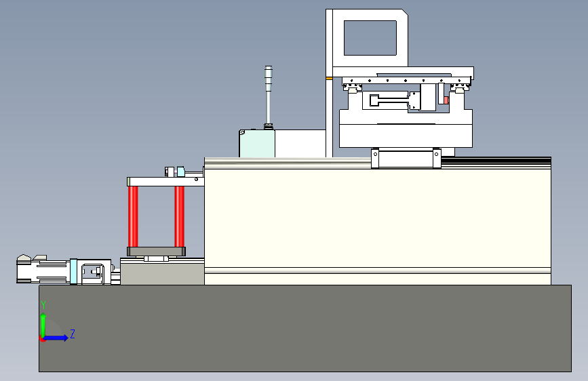Select the small pink block near the gripper
This screenshot has height=381, width=588.
(x=446, y=100)
